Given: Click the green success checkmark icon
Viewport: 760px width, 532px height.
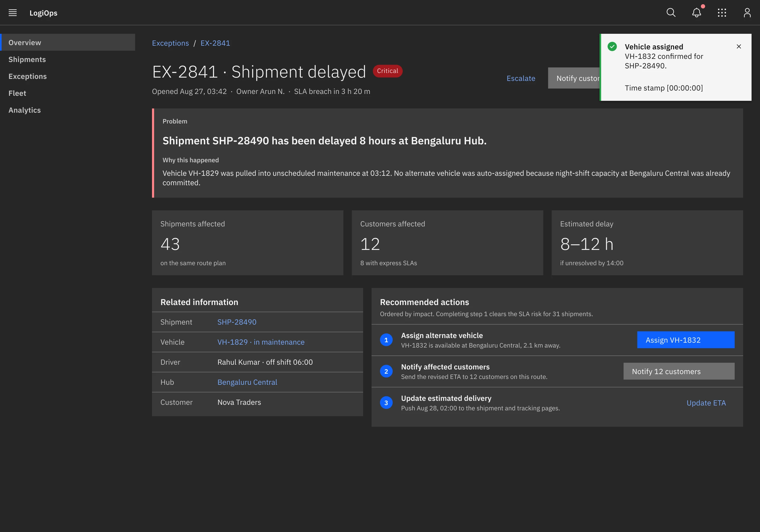Looking at the screenshot, I should [612, 46].
